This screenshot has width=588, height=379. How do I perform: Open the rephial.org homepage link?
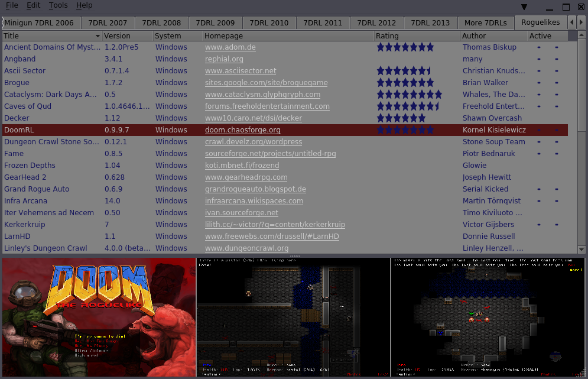224,59
